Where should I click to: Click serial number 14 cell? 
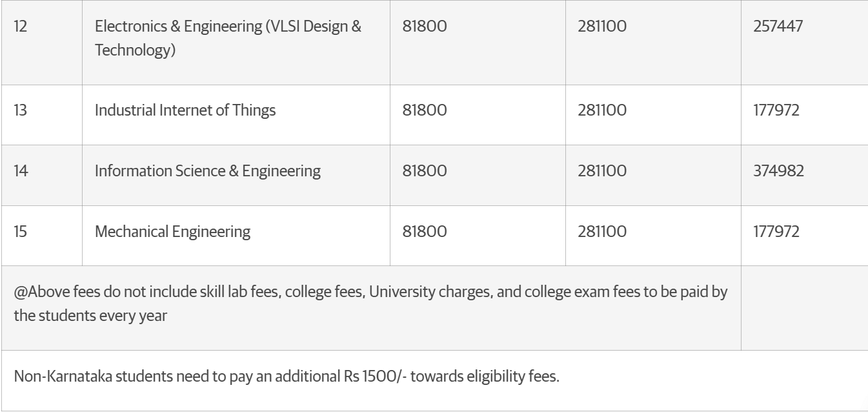coord(21,171)
